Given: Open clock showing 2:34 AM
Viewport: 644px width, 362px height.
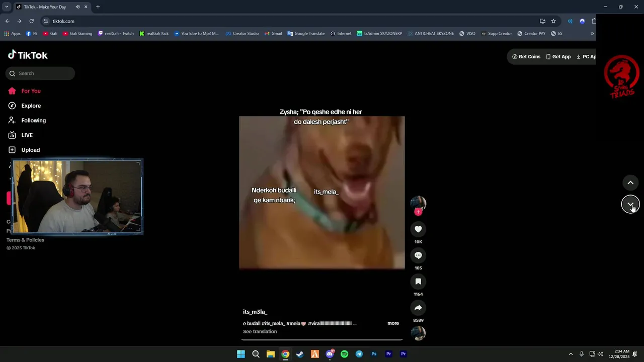Looking at the screenshot, I should click(x=618, y=354).
